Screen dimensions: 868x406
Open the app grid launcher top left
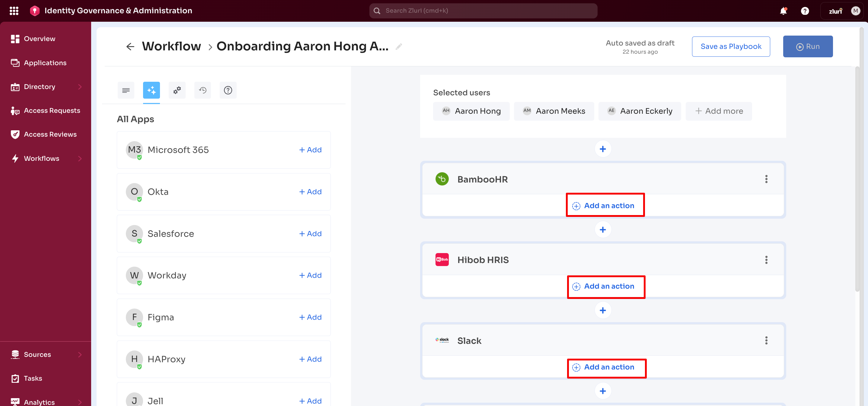pos(14,11)
